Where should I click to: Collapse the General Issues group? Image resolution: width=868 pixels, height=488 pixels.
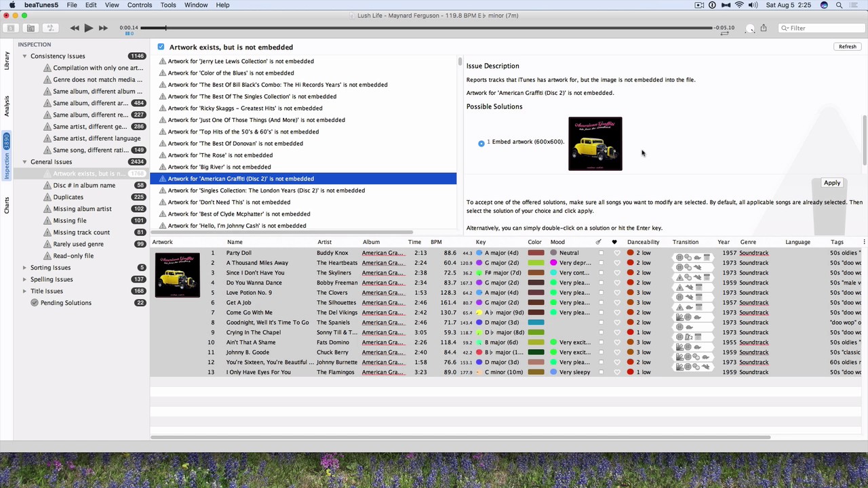24,162
